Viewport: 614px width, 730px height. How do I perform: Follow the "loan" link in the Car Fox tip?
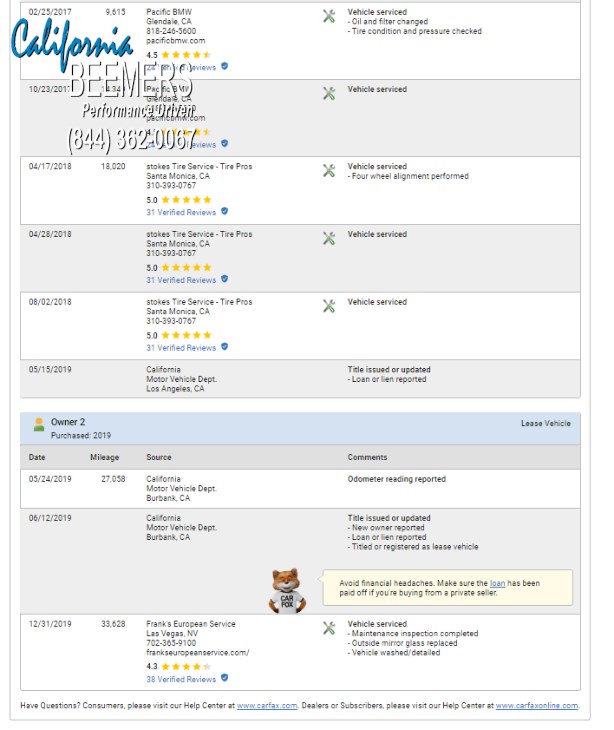point(497,583)
